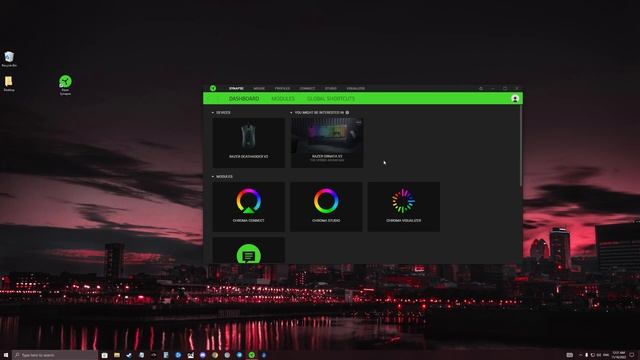Image resolution: width=640 pixels, height=360 pixels.
Task: Open the Chroma Studio module
Action: pyautogui.click(x=326, y=207)
